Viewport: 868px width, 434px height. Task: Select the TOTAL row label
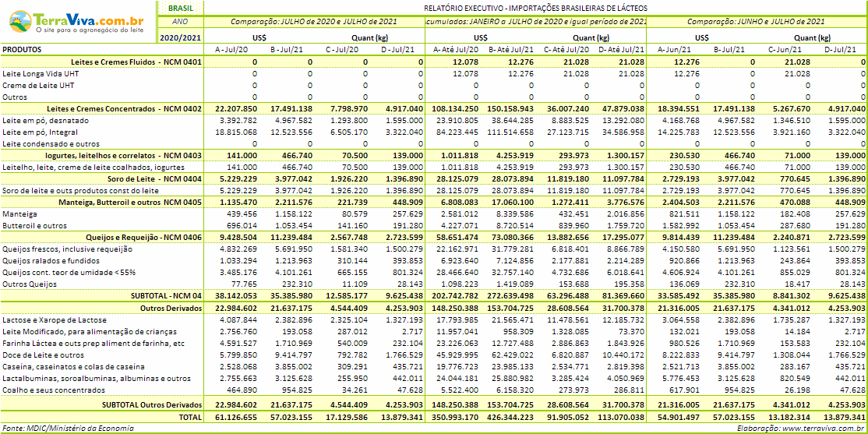click(189, 417)
